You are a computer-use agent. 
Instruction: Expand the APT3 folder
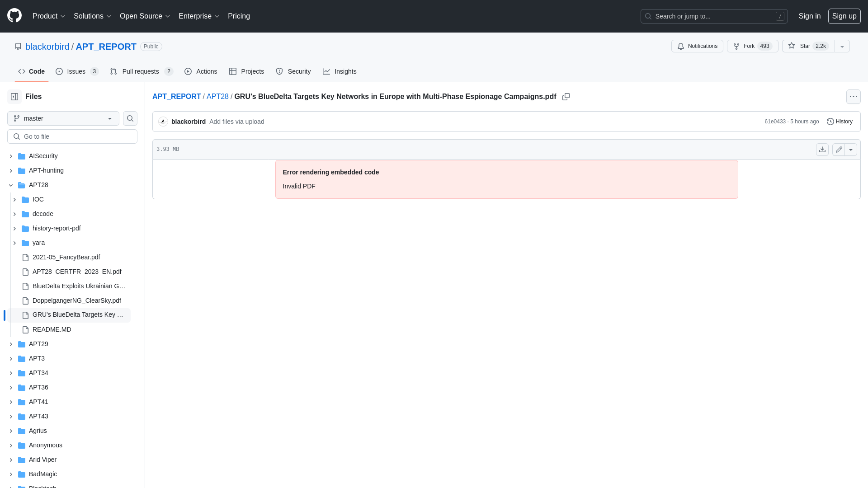click(11, 359)
